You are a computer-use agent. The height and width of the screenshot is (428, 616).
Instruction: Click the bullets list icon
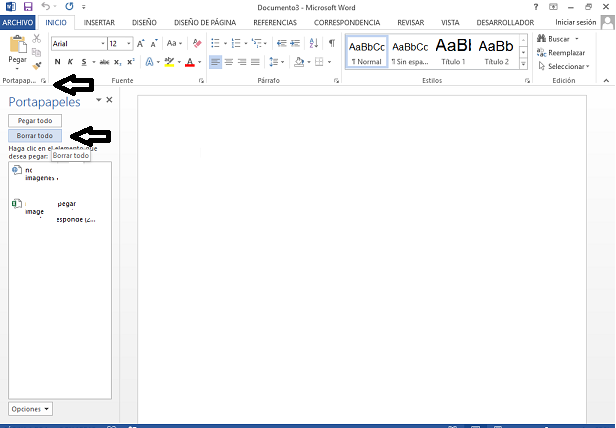215,43
